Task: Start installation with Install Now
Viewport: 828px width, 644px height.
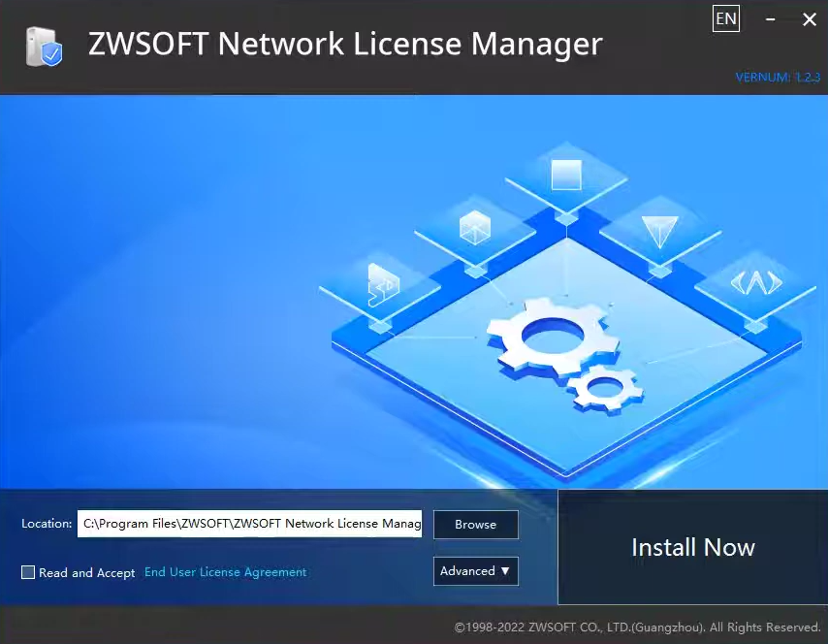Action: pyautogui.click(x=693, y=547)
